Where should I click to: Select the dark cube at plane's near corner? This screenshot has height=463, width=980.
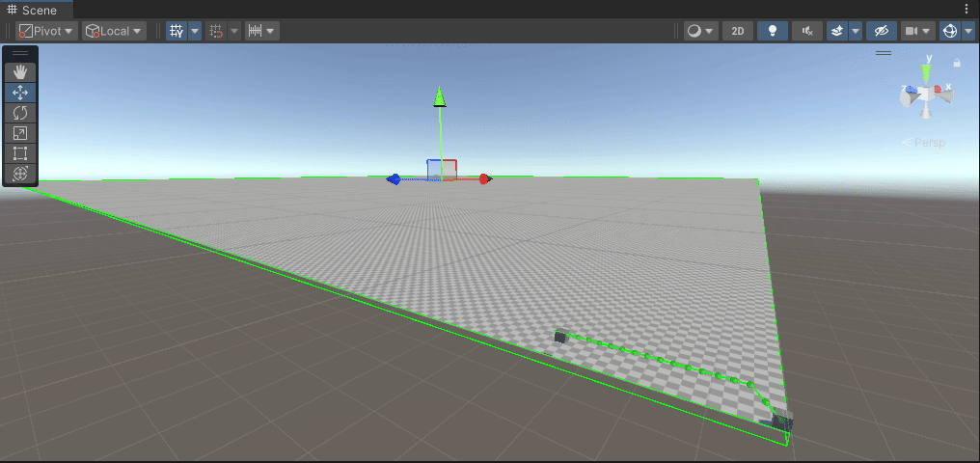[782, 421]
